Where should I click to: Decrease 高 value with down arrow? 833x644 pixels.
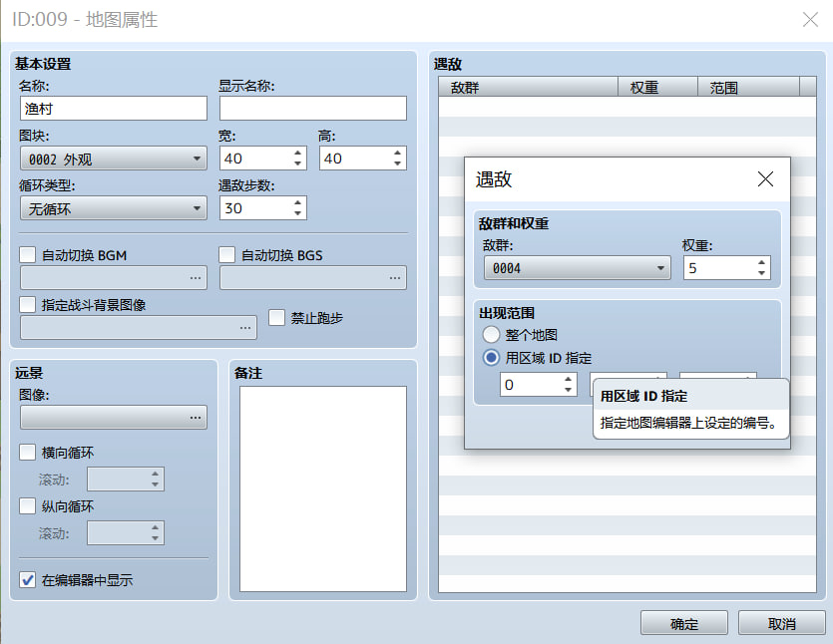pyautogui.click(x=397, y=163)
